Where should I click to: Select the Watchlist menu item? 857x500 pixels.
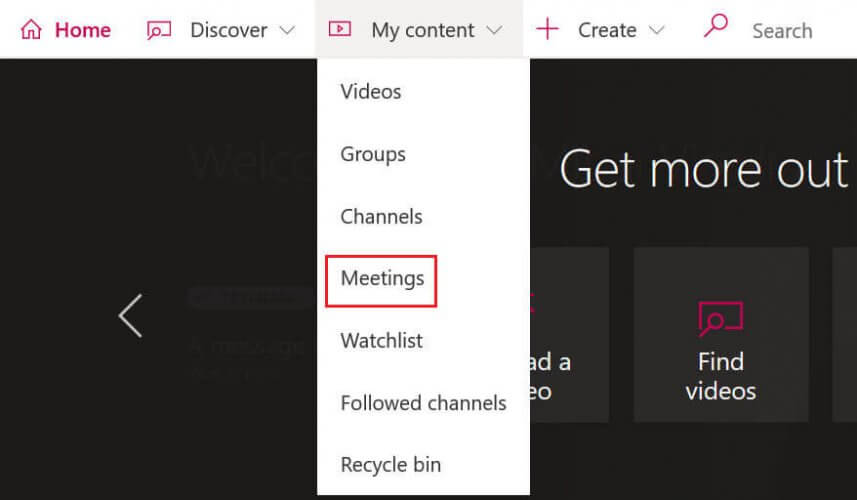tap(381, 340)
